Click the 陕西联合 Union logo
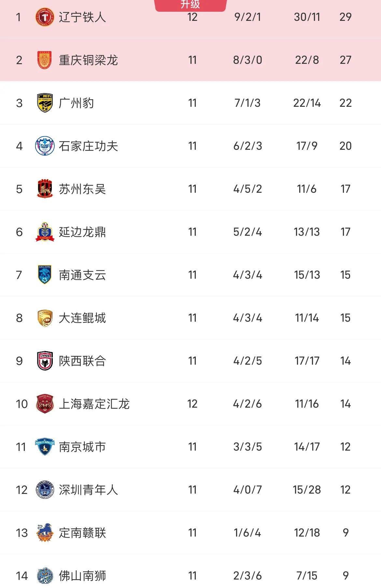Viewport: 381px width, 588px height. [45, 361]
